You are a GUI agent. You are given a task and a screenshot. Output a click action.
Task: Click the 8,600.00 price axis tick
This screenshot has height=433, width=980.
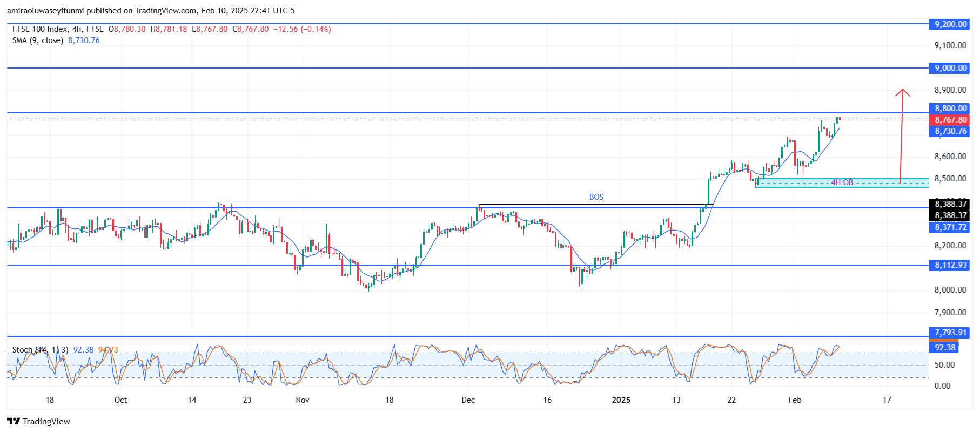pos(950,157)
